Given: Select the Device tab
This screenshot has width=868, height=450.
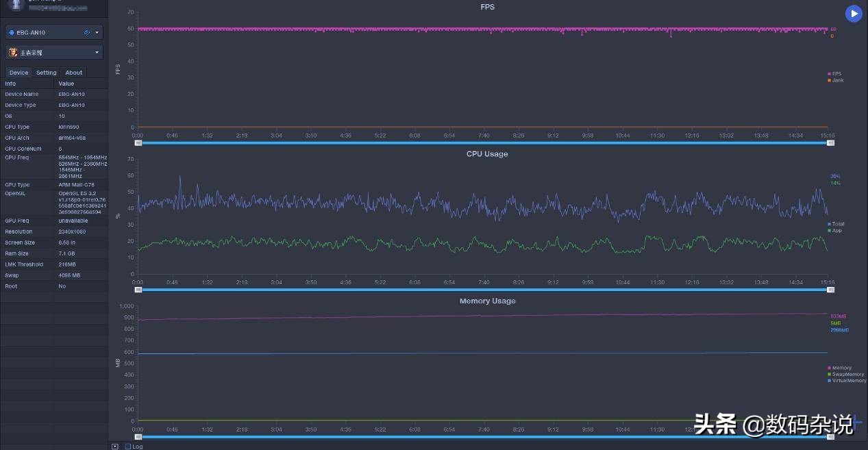Looking at the screenshot, I should [x=18, y=73].
